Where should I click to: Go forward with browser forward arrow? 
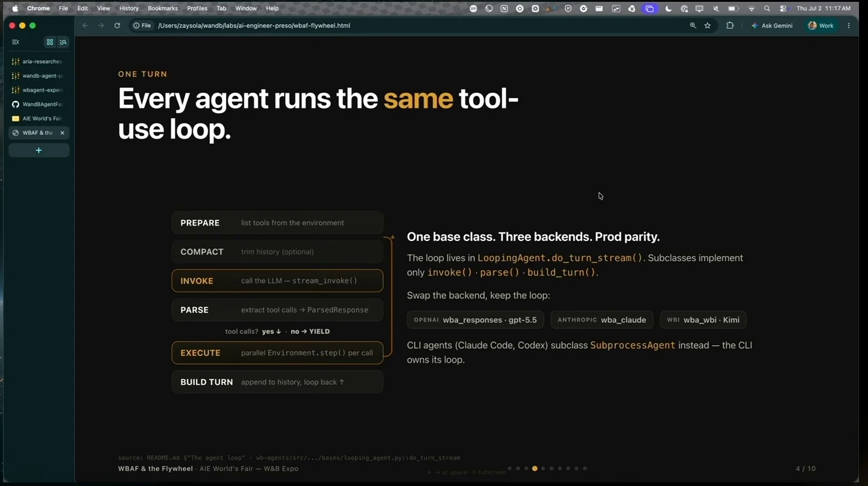[x=101, y=25]
